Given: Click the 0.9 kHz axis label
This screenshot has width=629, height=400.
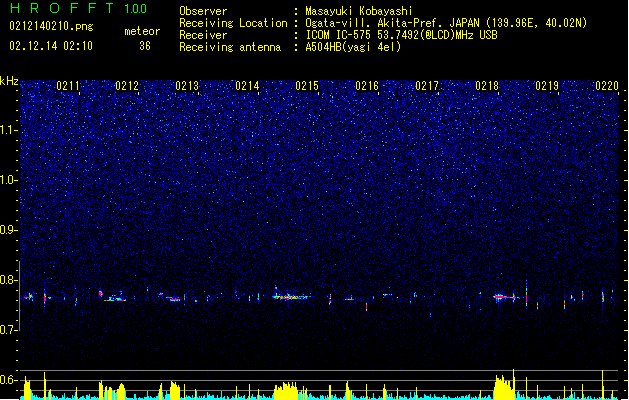Looking at the screenshot, I should click(x=9, y=230).
